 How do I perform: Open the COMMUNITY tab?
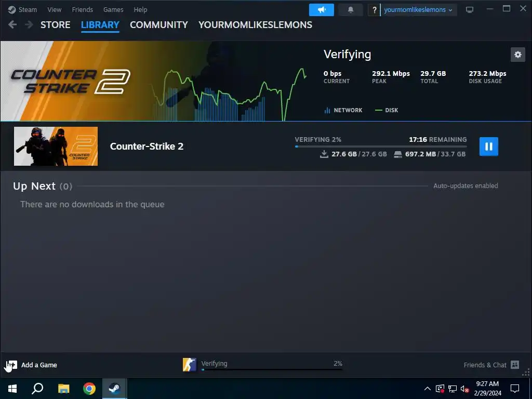159,25
